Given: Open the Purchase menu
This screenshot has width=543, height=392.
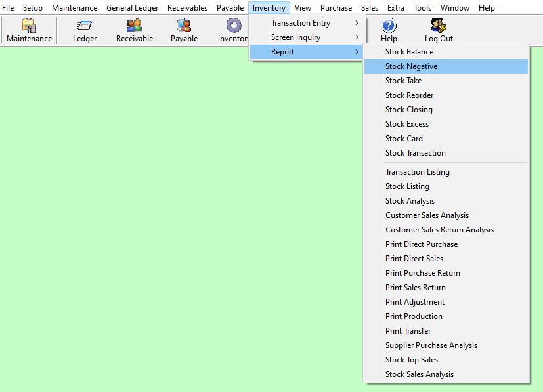Looking at the screenshot, I should coord(336,8).
